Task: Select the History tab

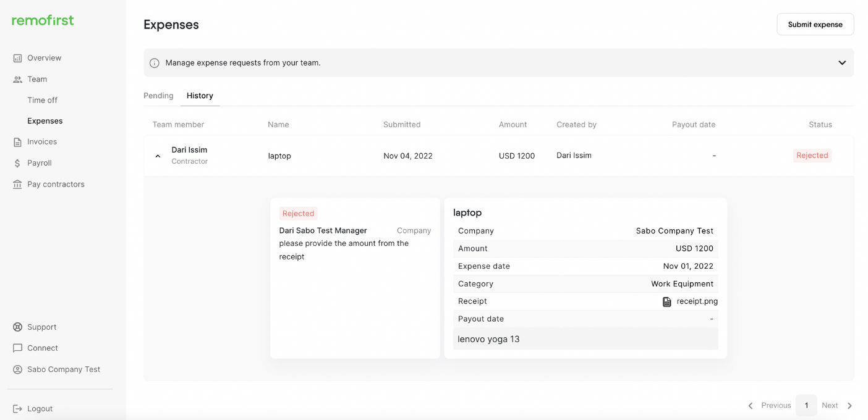Action: click(200, 96)
